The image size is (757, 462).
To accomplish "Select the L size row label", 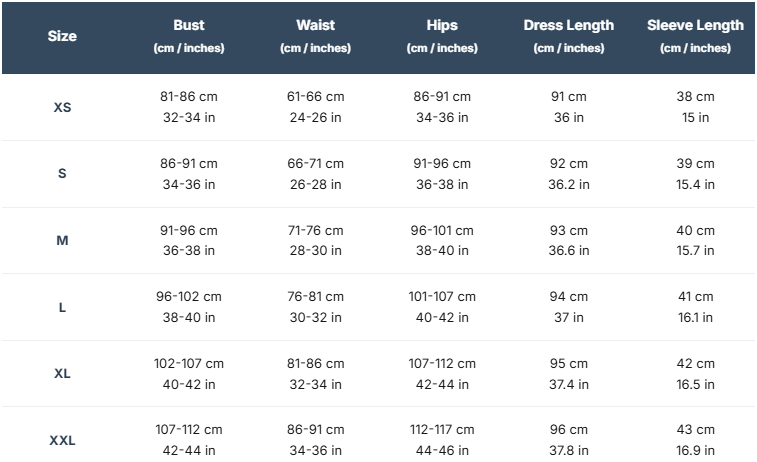I will [62, 307].
